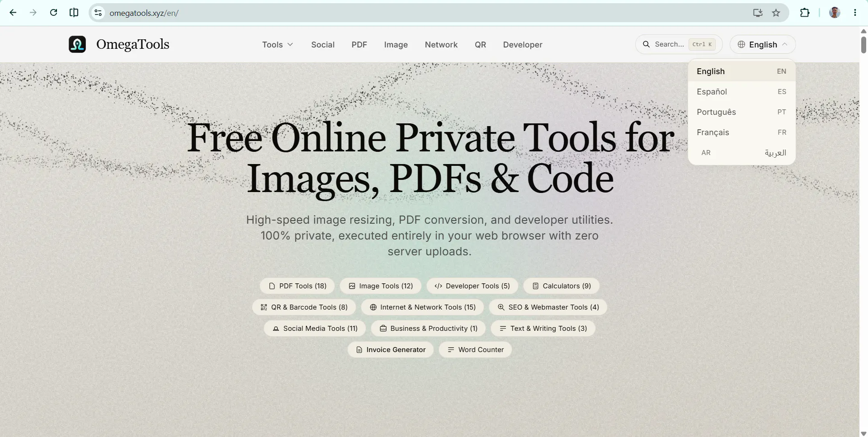Viewport: 868px width, 437px height.
Task: Select English EN language option
Action: 741,71
